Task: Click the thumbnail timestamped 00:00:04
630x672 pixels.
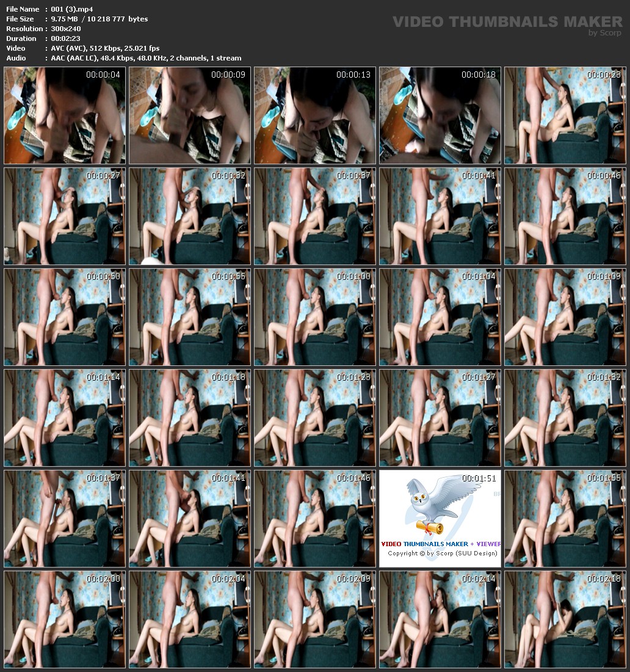Action: coord(65,115)
